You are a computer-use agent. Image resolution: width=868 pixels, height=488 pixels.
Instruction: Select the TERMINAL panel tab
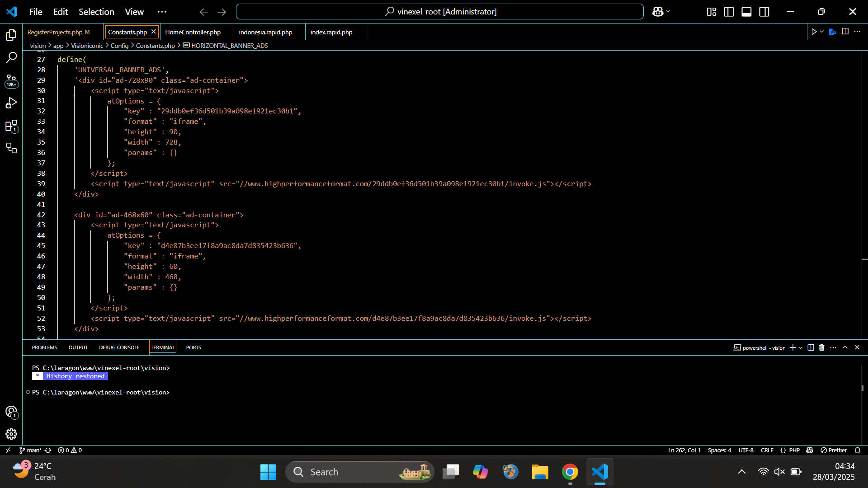tap(163, 347)
